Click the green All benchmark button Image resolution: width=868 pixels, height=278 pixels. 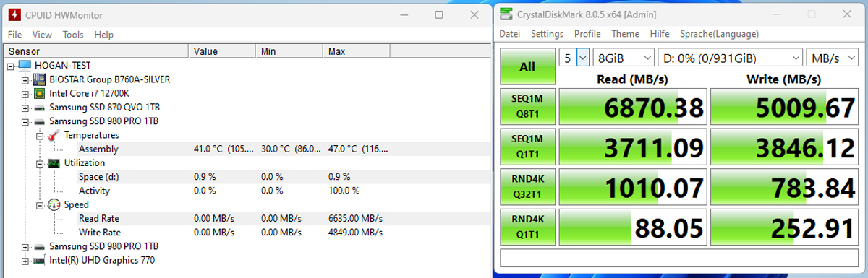click(527, 66)
